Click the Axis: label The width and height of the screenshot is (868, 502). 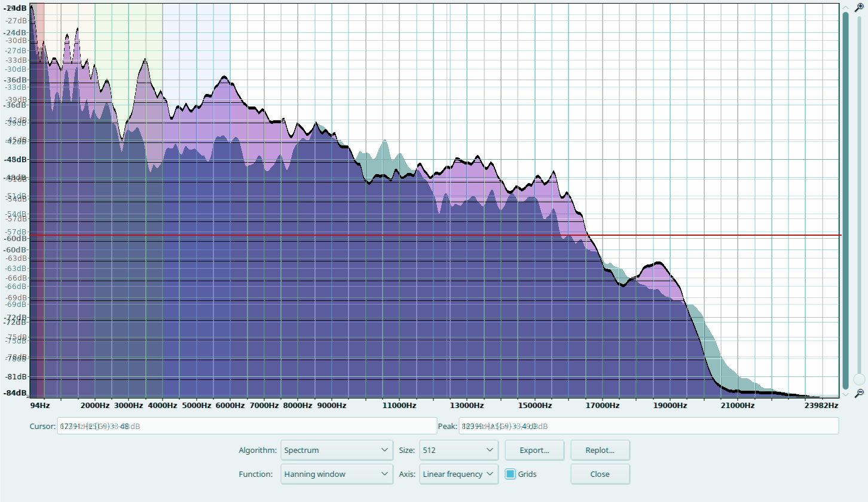[x=407, y=474]
